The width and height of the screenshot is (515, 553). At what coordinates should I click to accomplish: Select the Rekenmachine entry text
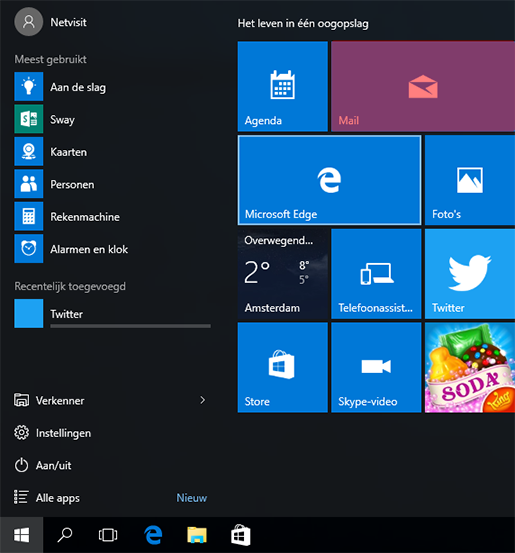point(85,217)
